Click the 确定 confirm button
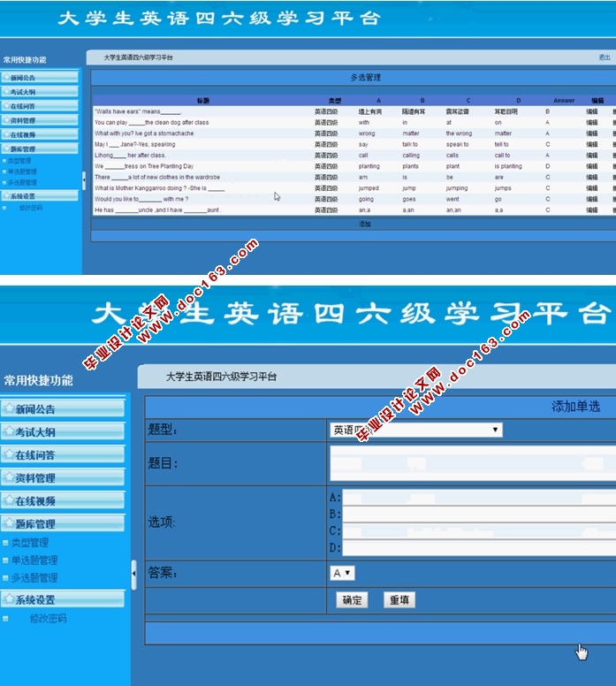 click(x=352, y=600)
